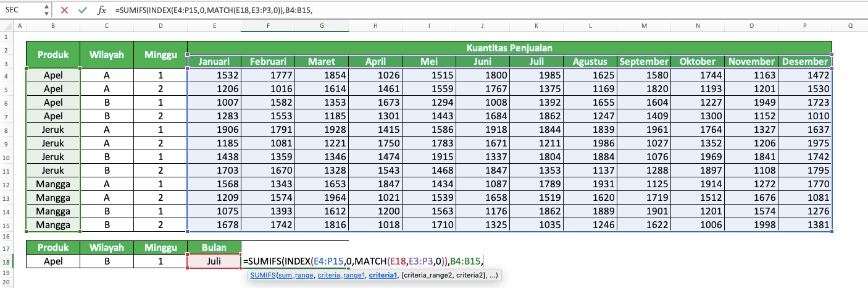Image resolution: width=868 pixels, height=288 pixels.
Task: Click the Produk header cell in the table
Action: [x=53, y=54]
